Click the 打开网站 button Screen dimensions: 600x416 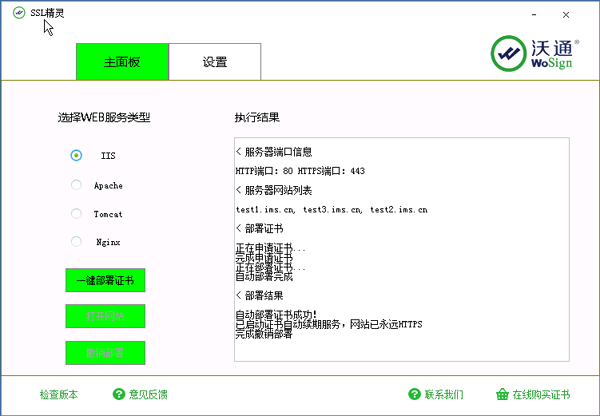(x=106, y=317)
